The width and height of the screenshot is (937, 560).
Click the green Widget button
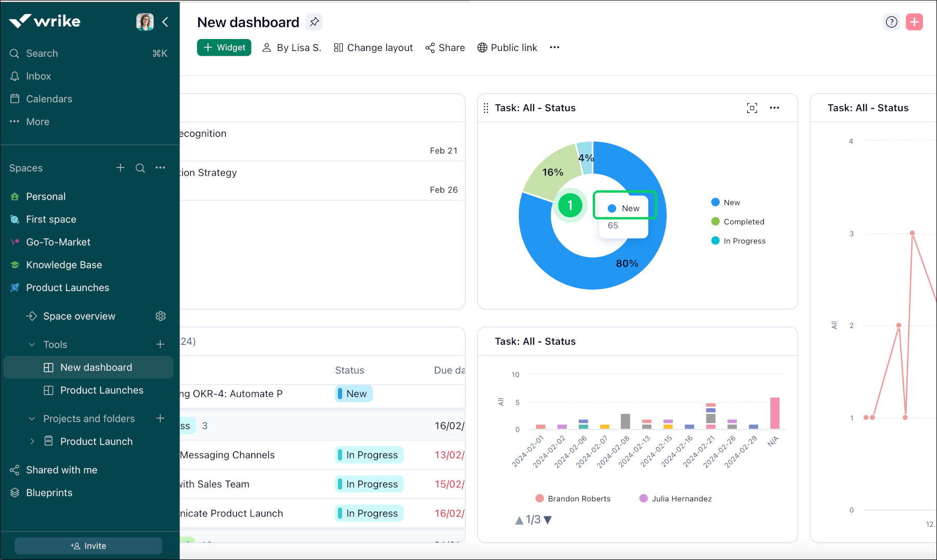(224, 47)
